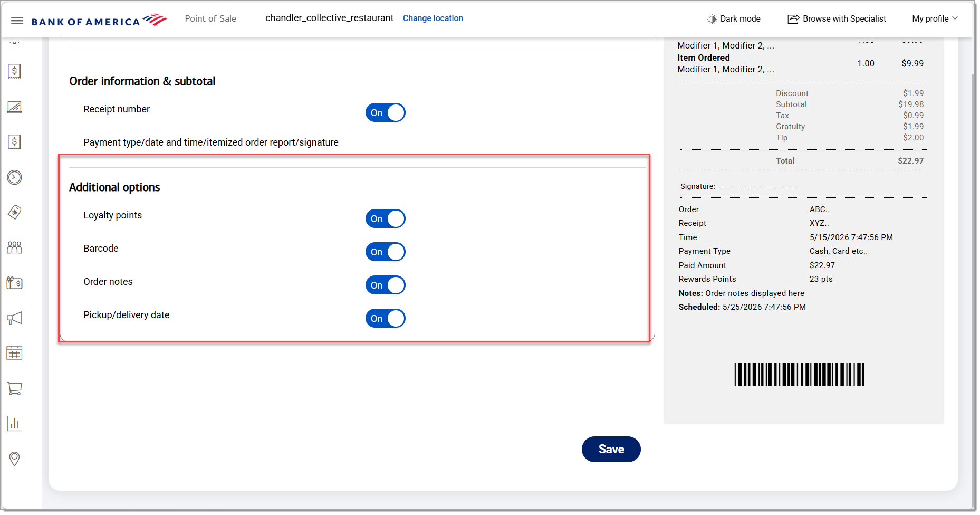Open the first dollar receipt sidebar icon
Screen dimensions: 980x515
coord(15,71)
